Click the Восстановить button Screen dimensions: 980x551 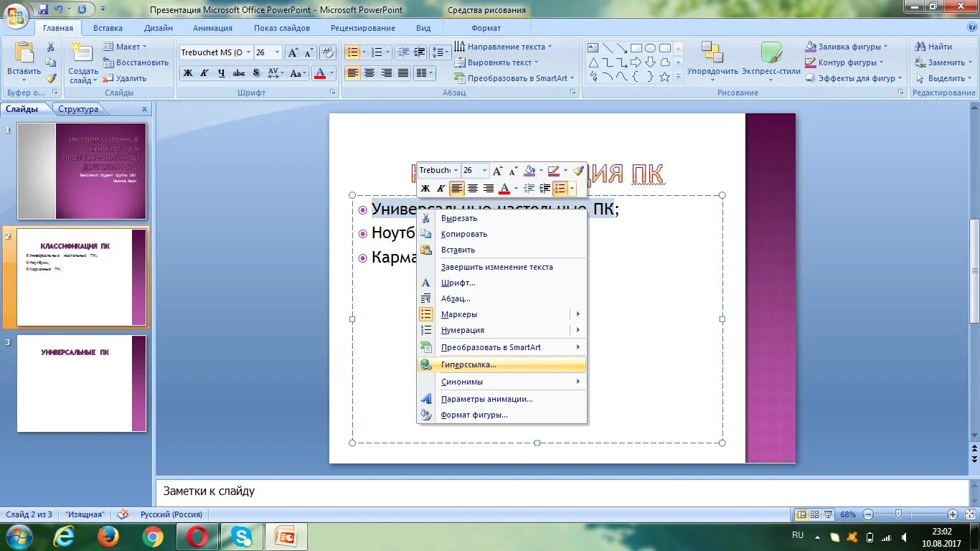[x=136, y=62]
